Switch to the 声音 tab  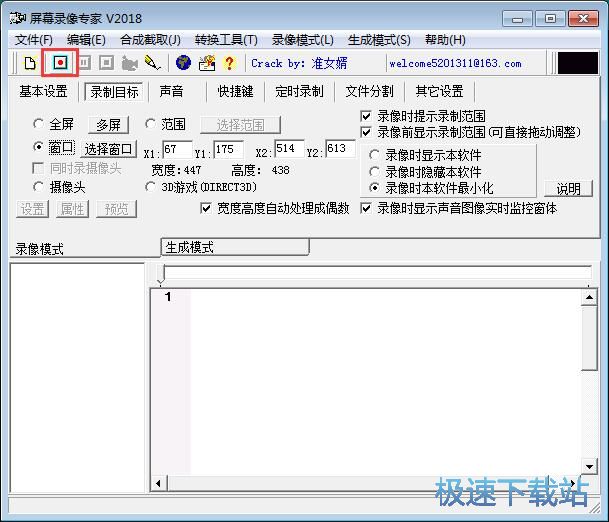[171, 92]
